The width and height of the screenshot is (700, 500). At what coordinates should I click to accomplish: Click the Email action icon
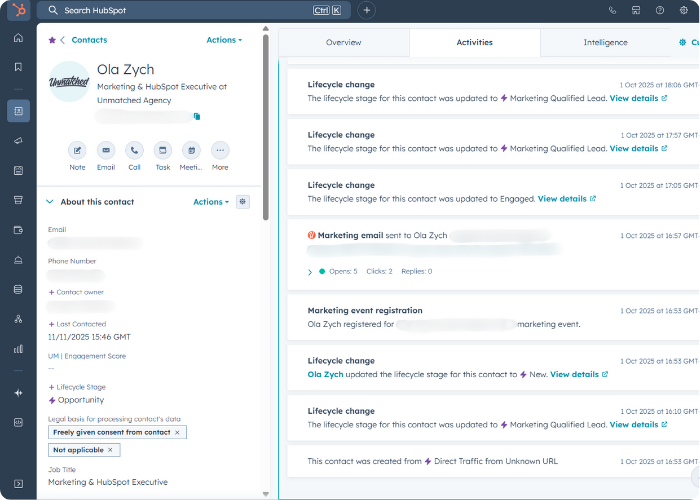[x=106, y=150]
